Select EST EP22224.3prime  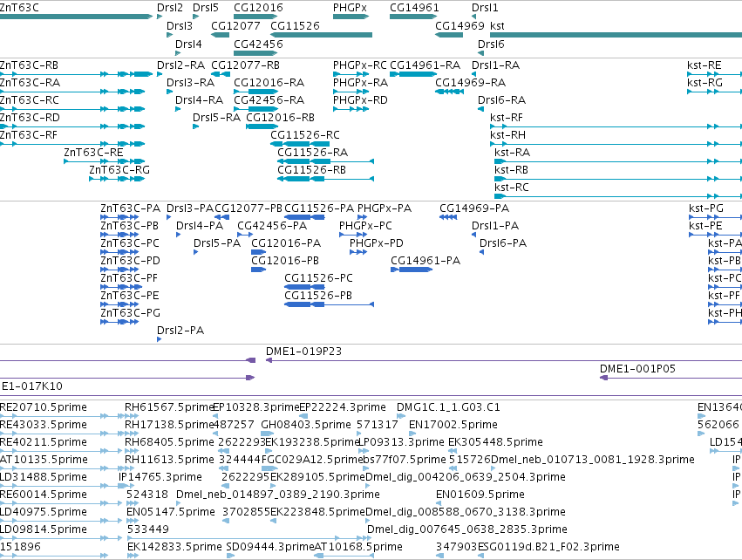(x=343, y=407)
